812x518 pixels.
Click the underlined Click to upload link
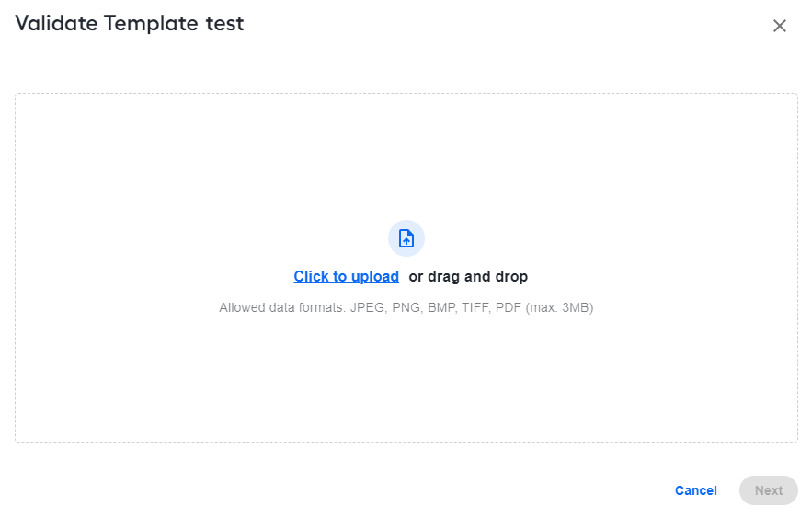point(346,277)
